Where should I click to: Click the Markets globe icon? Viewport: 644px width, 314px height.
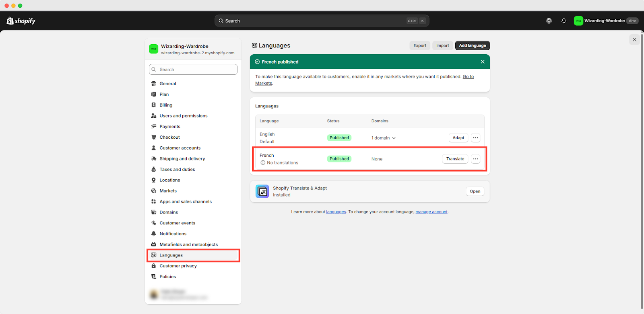tap(154, 191)
